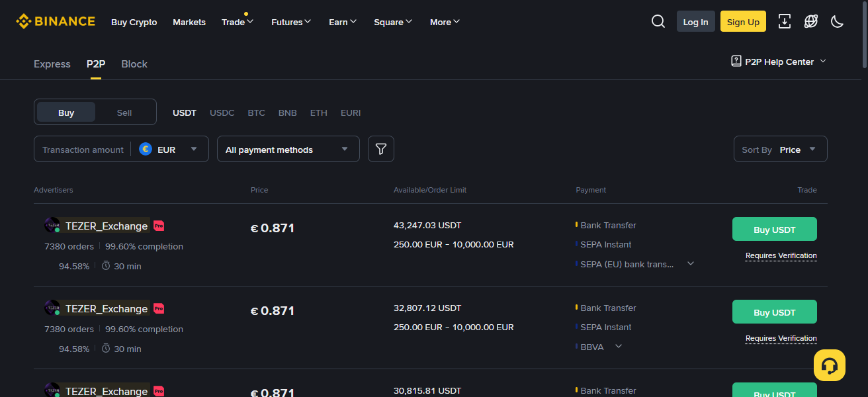Click the download app icon
The height and width of the screenshot is (397, 868).
[x=785, y=21]
